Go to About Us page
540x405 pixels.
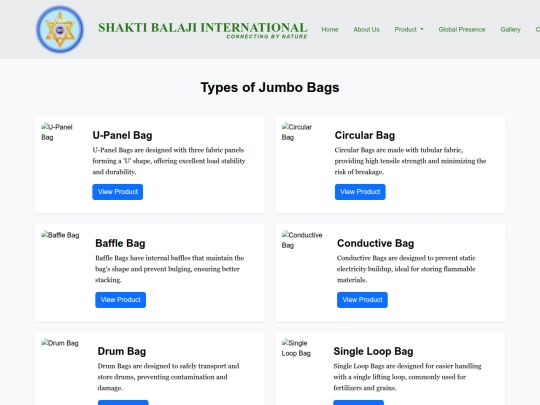pos(366,30)
